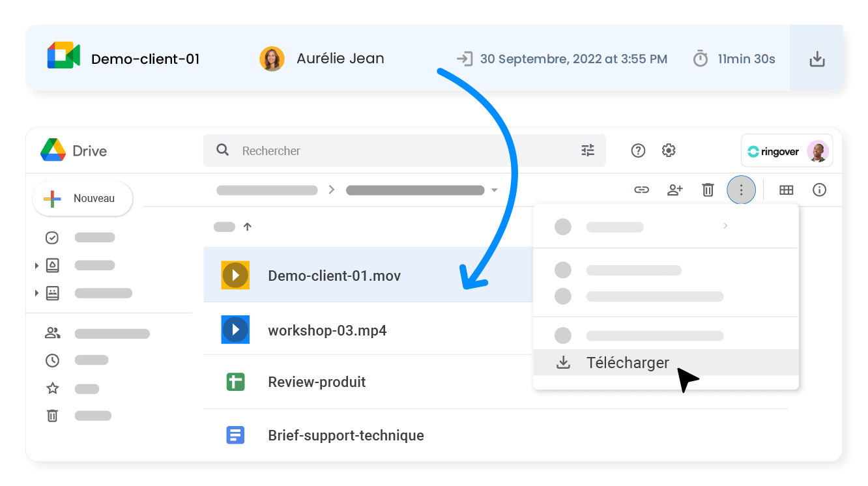The height and width of the screenshot is (486, 868).
Task: Click the download icon in top banner
Action: tap(817, 58)
